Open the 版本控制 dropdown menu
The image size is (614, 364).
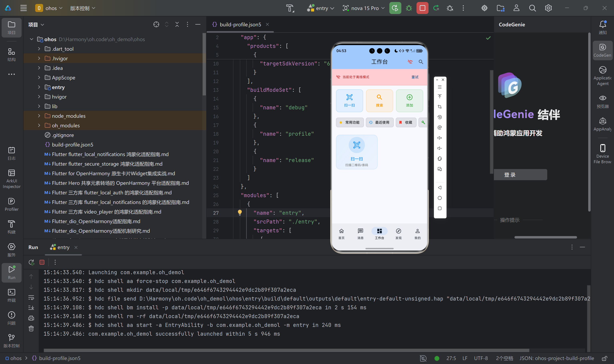(83, 8)
